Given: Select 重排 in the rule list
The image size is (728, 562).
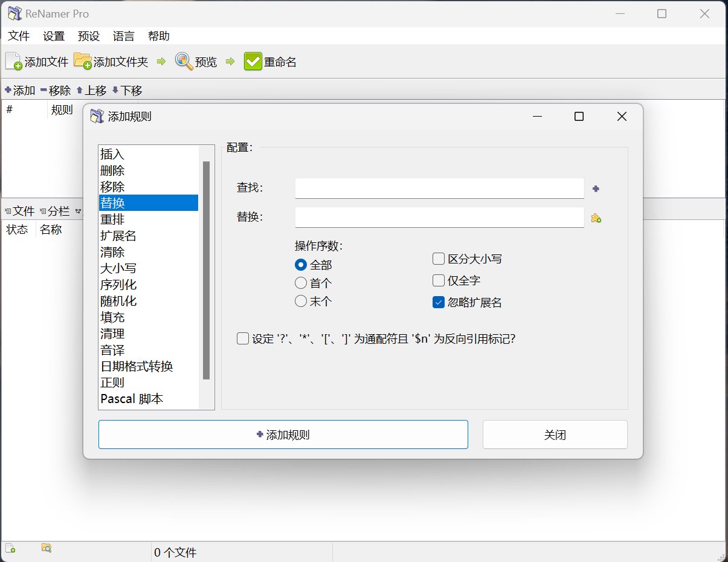Looking at the screenshot, I should click(x=149, y=219).
